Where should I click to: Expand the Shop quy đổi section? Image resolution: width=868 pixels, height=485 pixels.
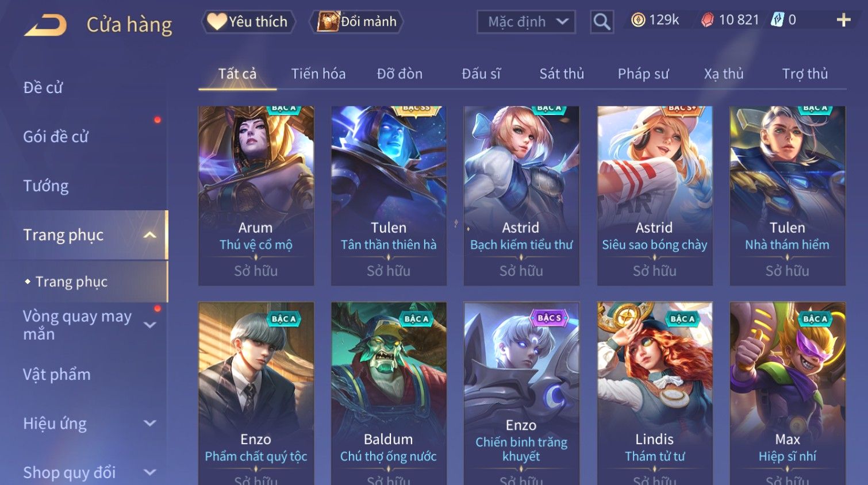tap(150, 472)
